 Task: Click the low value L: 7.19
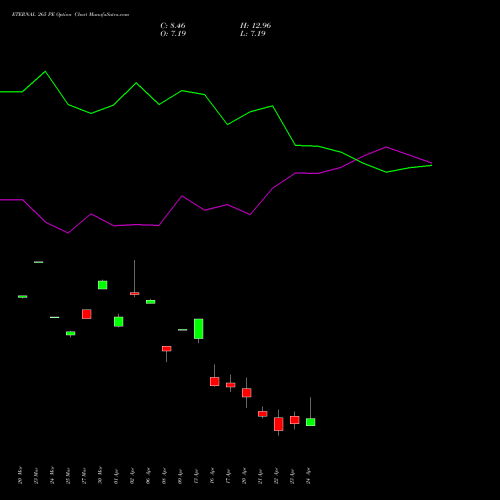(253, 34)
